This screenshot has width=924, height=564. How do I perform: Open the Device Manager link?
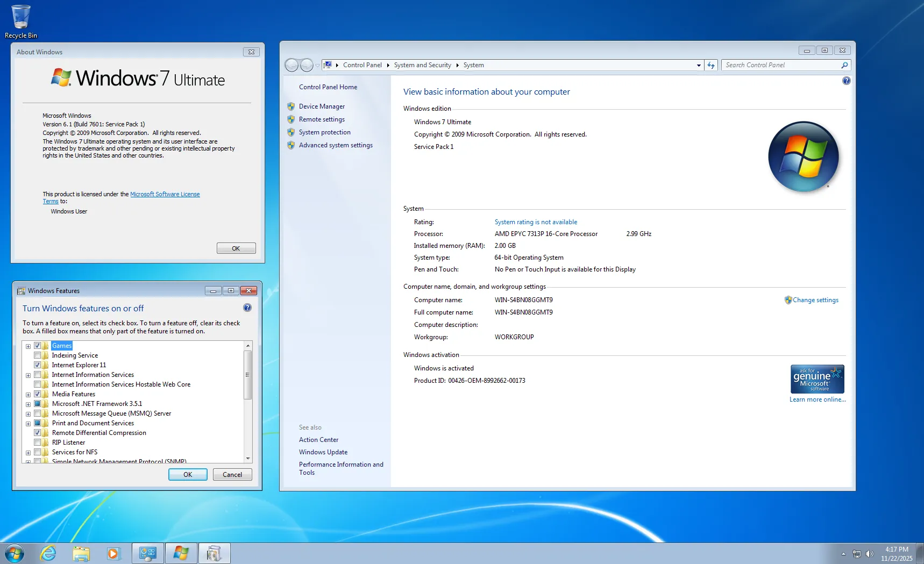pyautogui.click(x=322, y=106)
